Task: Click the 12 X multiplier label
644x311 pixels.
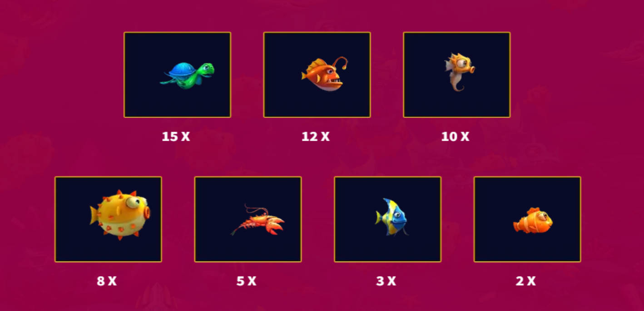Action: tap(316, 137)
